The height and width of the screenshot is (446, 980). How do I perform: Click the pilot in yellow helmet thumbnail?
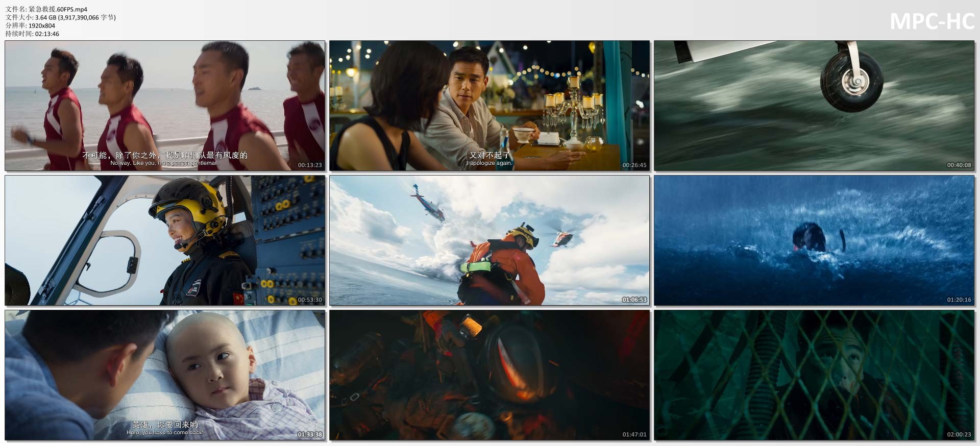165,240
